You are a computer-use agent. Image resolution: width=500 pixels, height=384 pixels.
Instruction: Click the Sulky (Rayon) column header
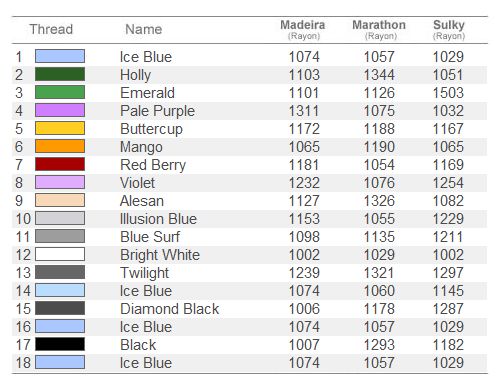pos(449,30)
